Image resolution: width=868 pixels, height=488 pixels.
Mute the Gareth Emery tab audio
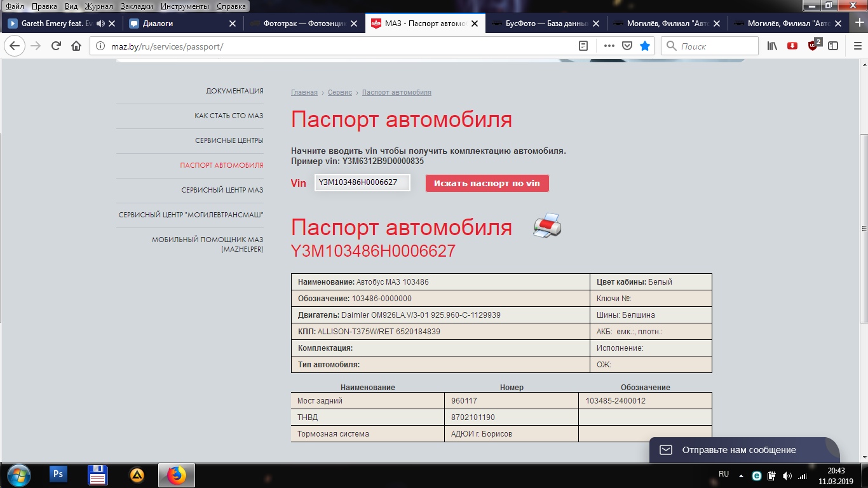(x=100, y=24)
